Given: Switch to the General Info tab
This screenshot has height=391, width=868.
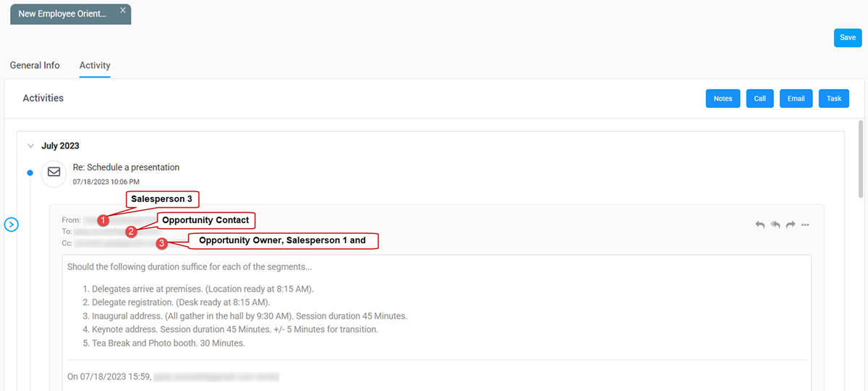Looking at the screenshot, I should [35, 65].
